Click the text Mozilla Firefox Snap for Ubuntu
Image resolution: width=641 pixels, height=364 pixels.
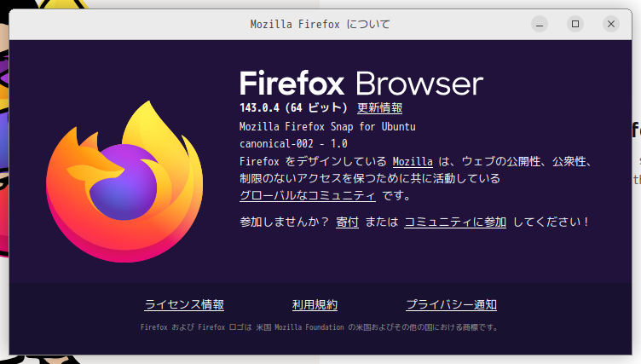pyautogui.click(x=327, y=127)
